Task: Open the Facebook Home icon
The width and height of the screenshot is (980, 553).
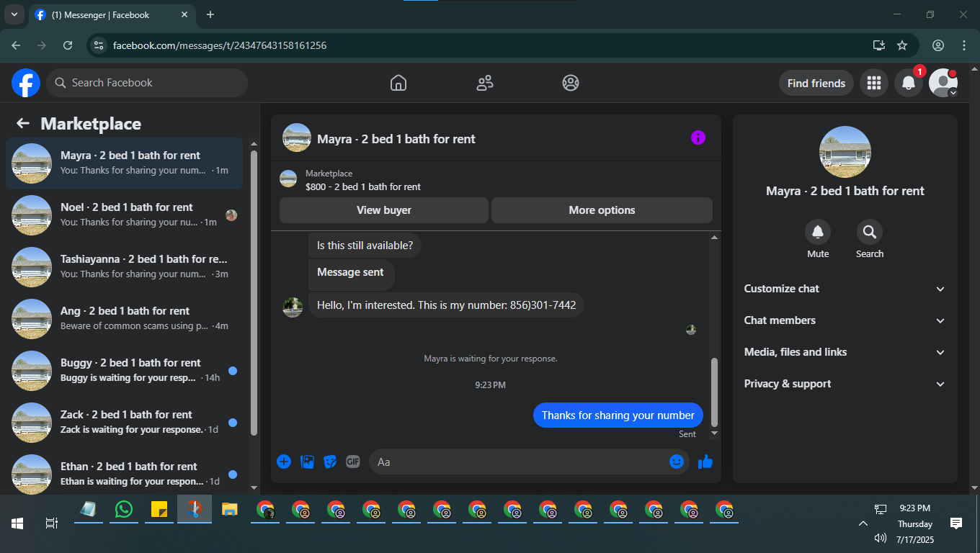Action: click(x=398, y=83)
